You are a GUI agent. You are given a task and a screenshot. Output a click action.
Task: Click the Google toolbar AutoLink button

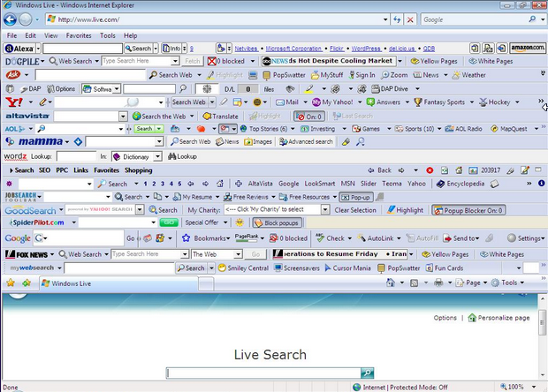pos(376,238)
